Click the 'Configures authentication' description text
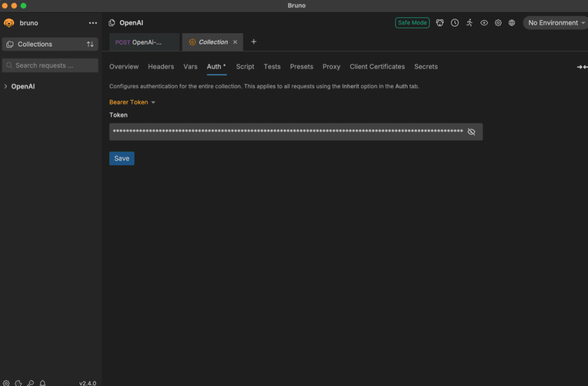This screenshot has height=386, width=588. [264, 86]
